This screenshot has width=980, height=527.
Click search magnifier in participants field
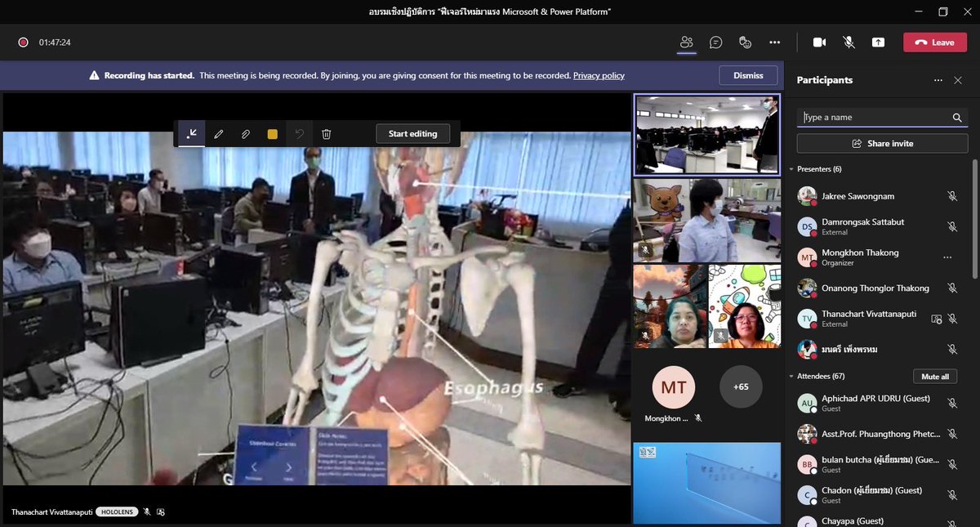[x=957, y=118]
